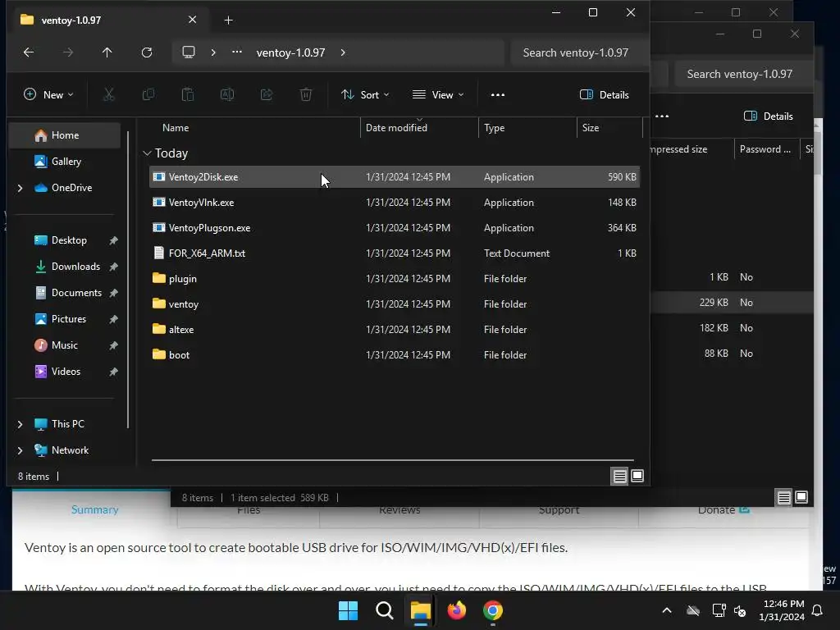Viewport: 840px width, 630px height.
Task: Select the ventoy folder
Action: pyautogui.click(x=395, y=304)
